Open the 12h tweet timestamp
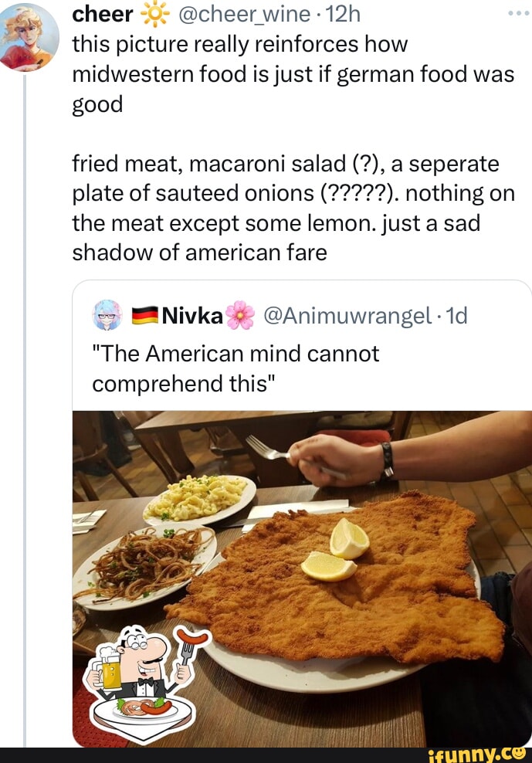Viewport: 532px width, 763px height. [x=343, y=15]
